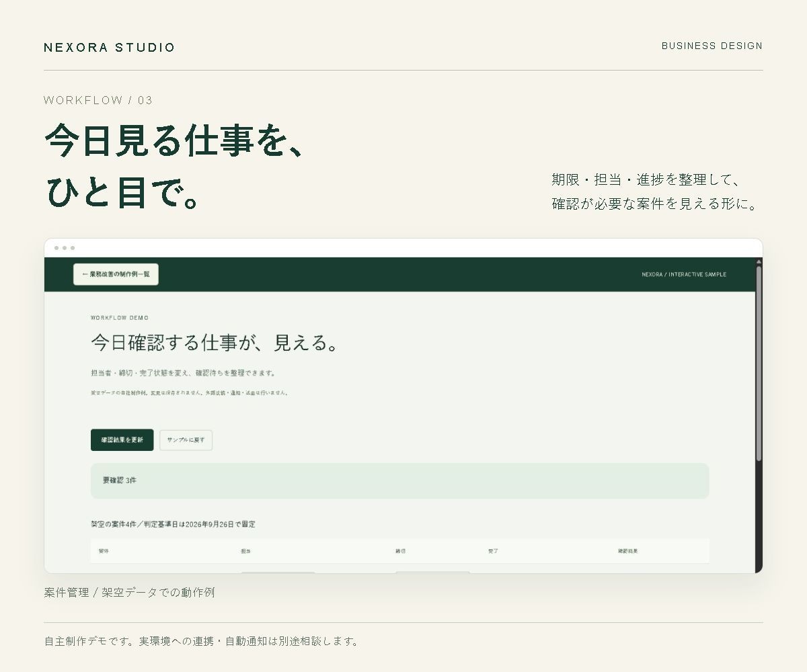
Task: Click the 完了 column header
Action: click(x=493, y=551)
